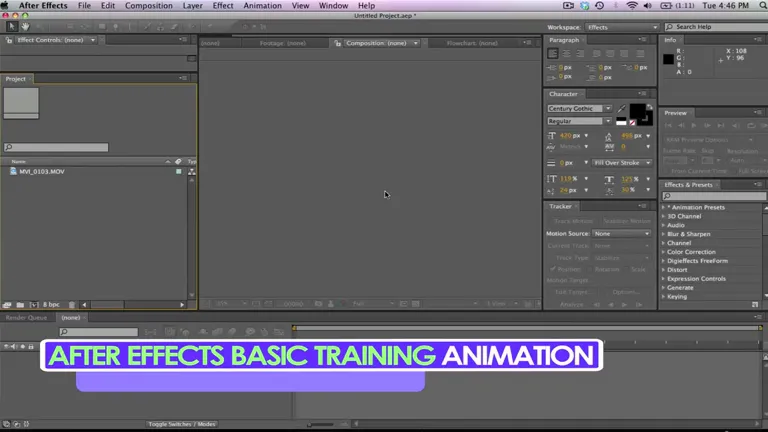Viewport: 768px width, 432px height.
Task: Expand the Color Correction effects category
Action: [664, 252]
